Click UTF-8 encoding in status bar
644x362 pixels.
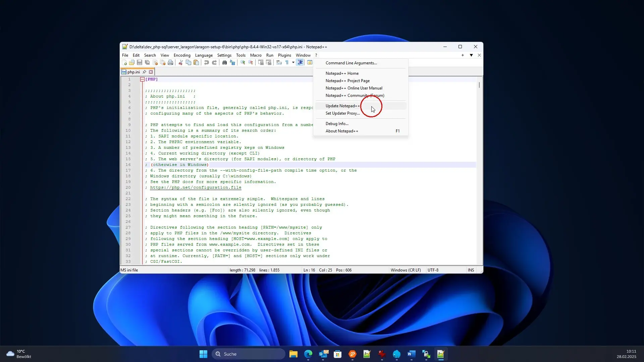point(433,270)
